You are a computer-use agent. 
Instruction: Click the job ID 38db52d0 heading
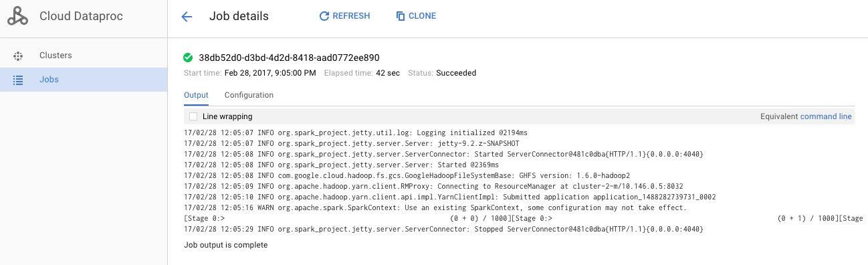click(x=289, y=58)
